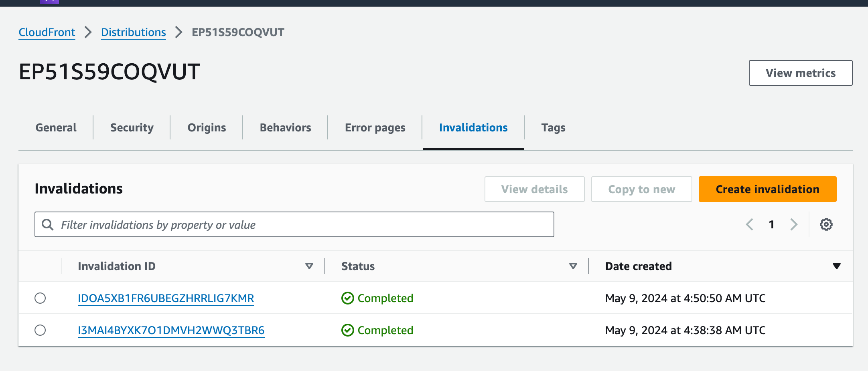
Task: Go to next page arrow in pagination
Action: click(x=794, y=224)
